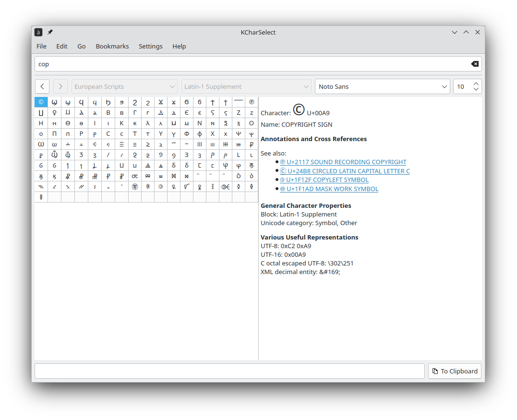Select the highlighted © copyright cell in grid
This screenshot has height=420, width=517.
click(x=41, y=102)
